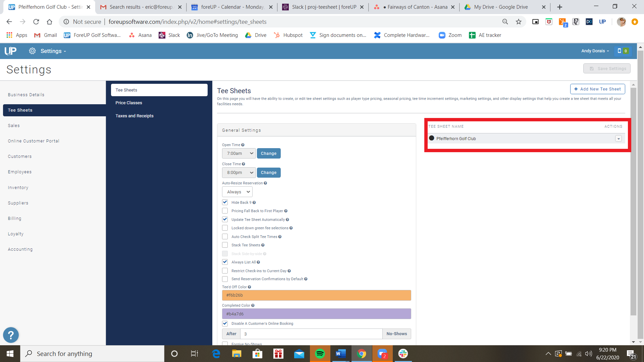Open the Hubspot bookmark
This screenshot has width=644, height=362.
tap(288, 35)
